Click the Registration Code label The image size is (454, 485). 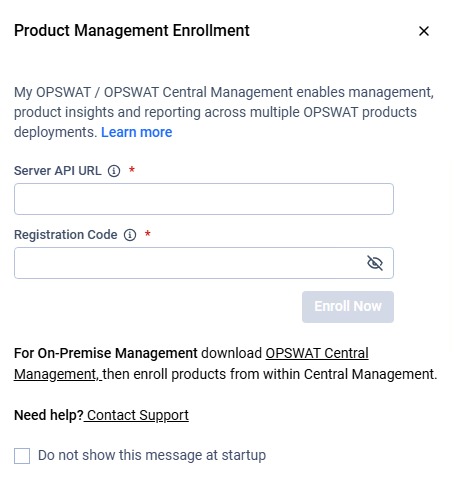pos(66,235)
